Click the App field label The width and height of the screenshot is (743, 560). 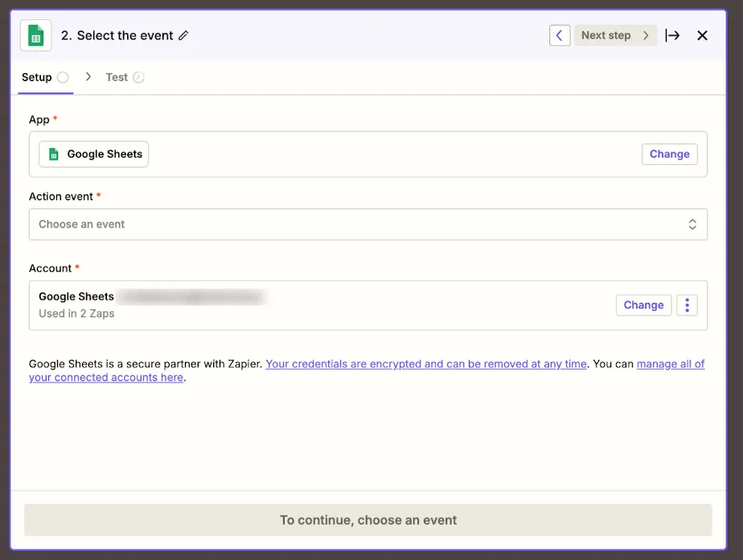pyautogui.click(x=39, y=119)
